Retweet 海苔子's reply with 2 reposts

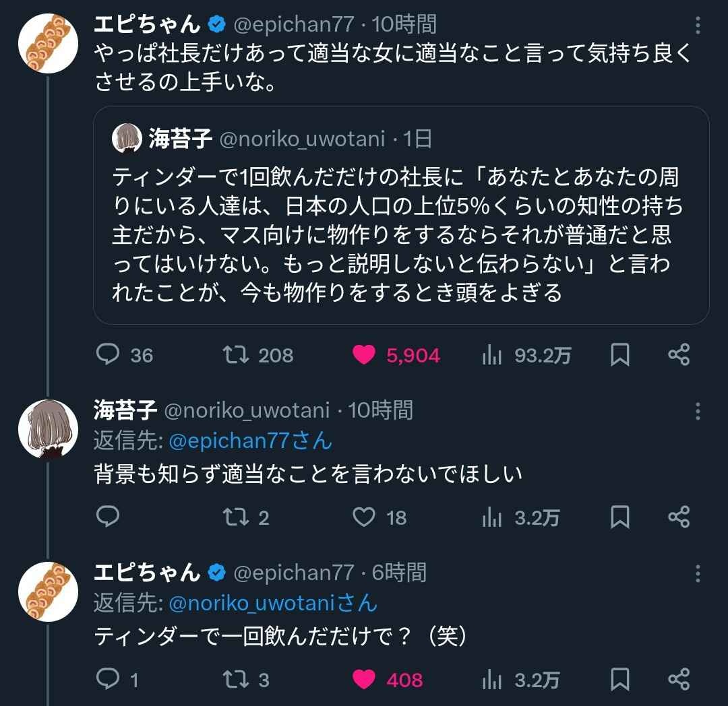click(x=236, y=517)
